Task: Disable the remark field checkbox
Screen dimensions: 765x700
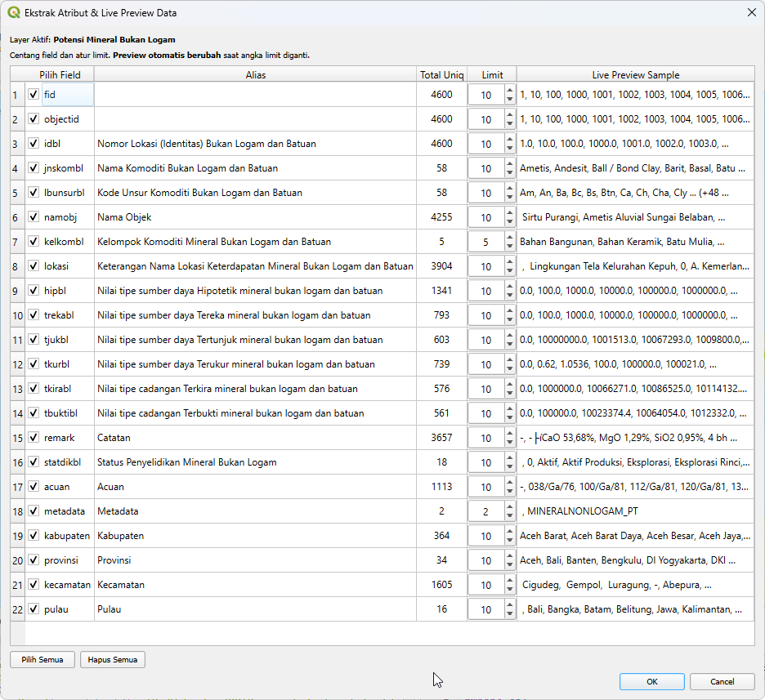Action: click(34, 438)
